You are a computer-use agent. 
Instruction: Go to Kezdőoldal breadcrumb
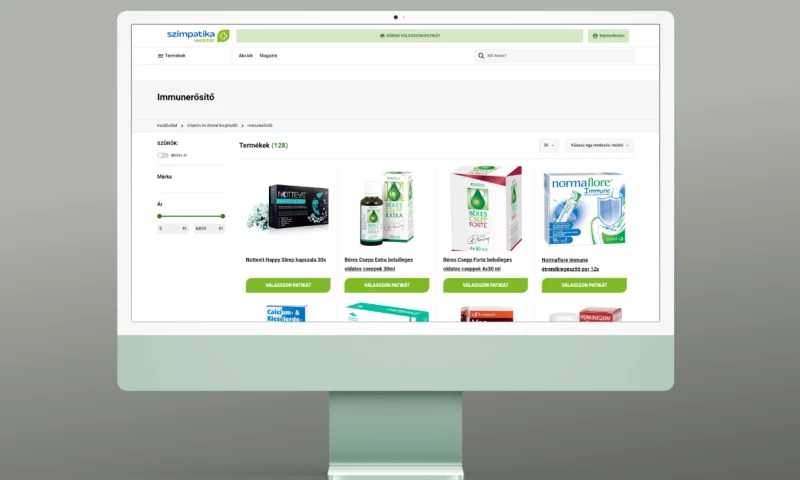tap(167, 125)
